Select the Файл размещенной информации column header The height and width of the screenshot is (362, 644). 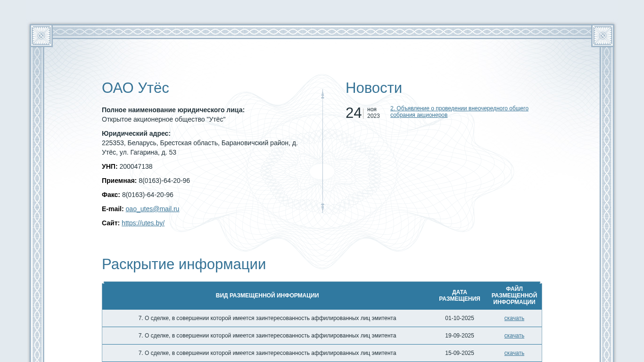[x=514, y=296]
